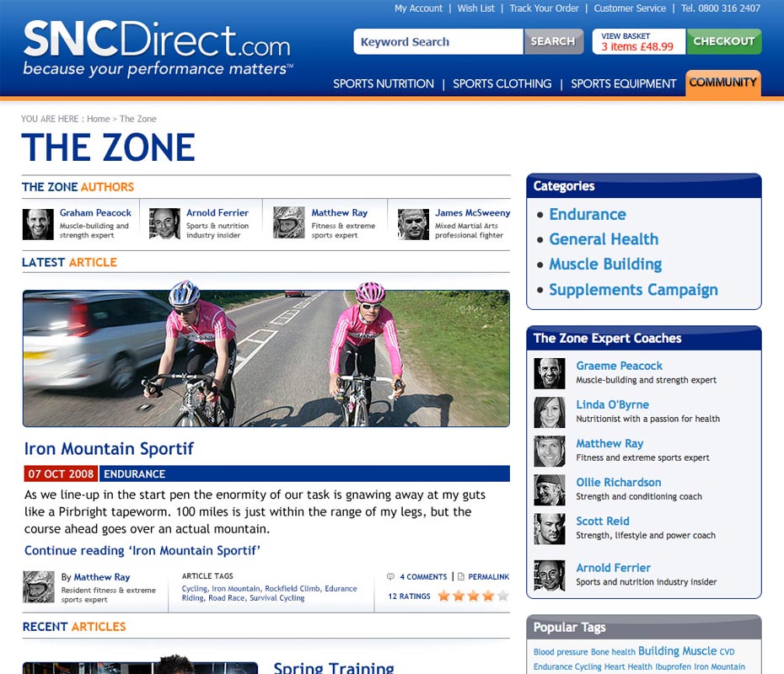Image resolution: width=784 pixels, height=674 pixels.
Task: Click Linda O'Byrne's coach portrait
Action: pos(550,412)
